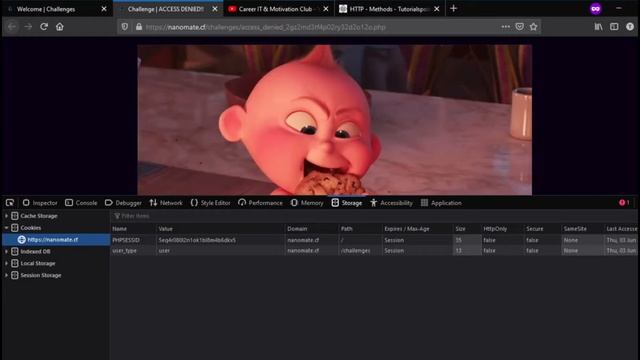640x360 pixels.
Task: Expand the Local Storage tree node
Action: tap(6, 263)
